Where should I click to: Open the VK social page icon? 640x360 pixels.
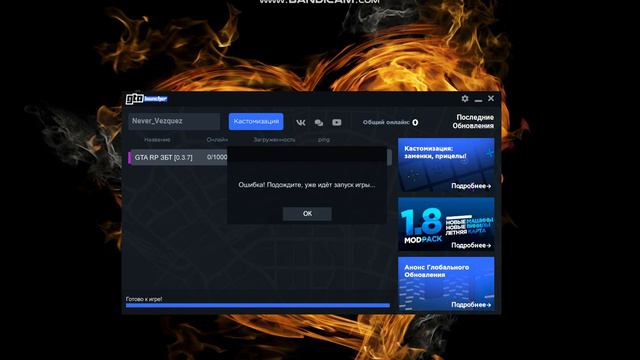(x=301, y=122)
